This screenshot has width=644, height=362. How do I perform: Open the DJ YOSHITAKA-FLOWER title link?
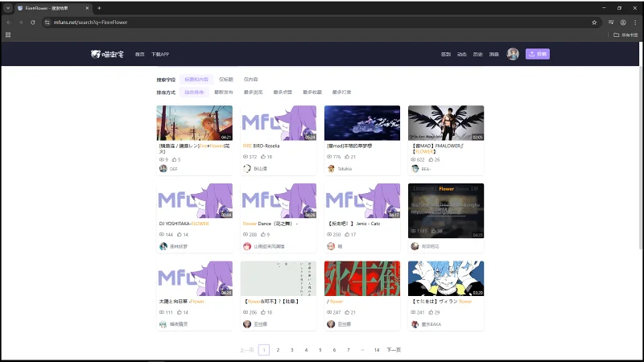pos(184,224)
